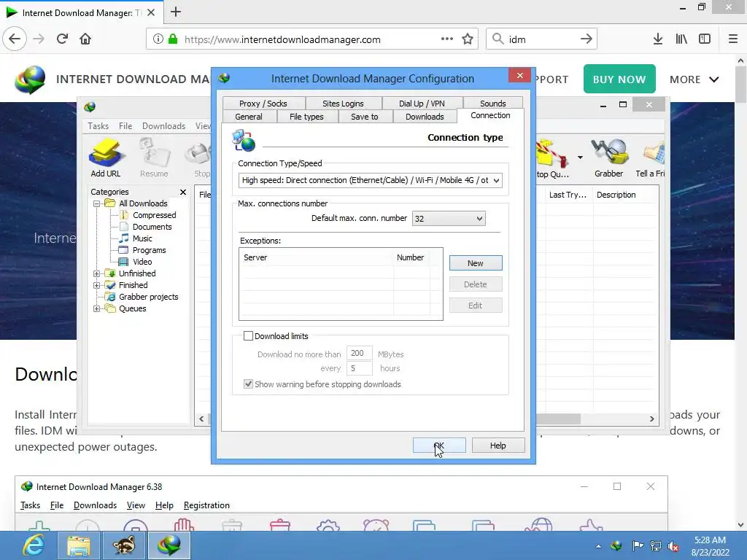The image size is (747, 560).
Task: Click the Description column header
Action: point(616,195)
